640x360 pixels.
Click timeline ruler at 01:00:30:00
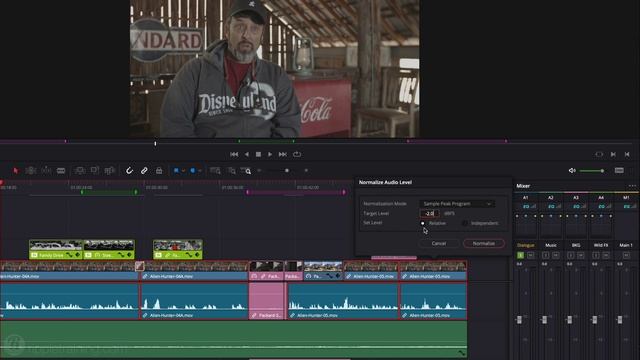click(157, 188)
